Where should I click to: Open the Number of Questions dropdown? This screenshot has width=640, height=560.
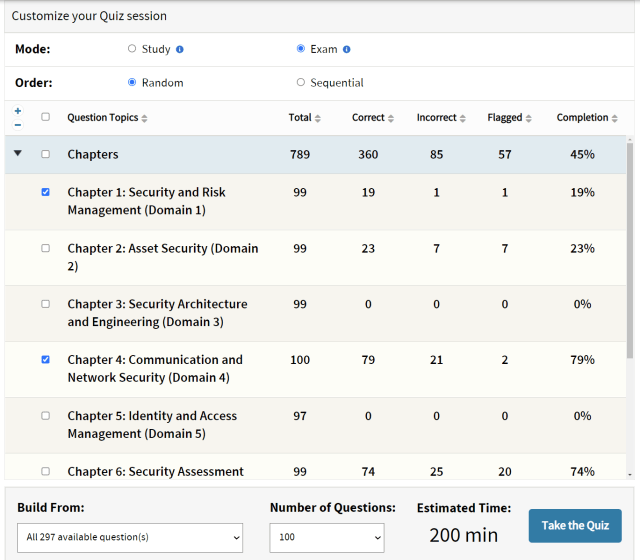(327, 537)
